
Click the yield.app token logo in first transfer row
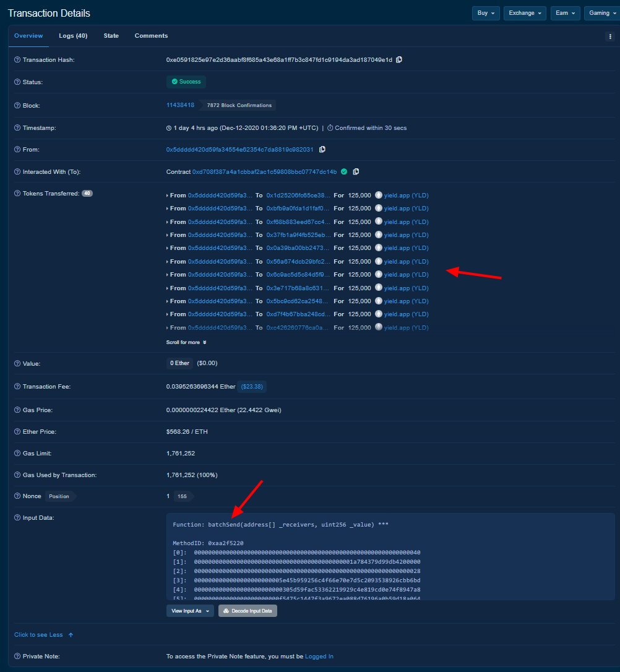pyautogui.click(x=377, y=195)
